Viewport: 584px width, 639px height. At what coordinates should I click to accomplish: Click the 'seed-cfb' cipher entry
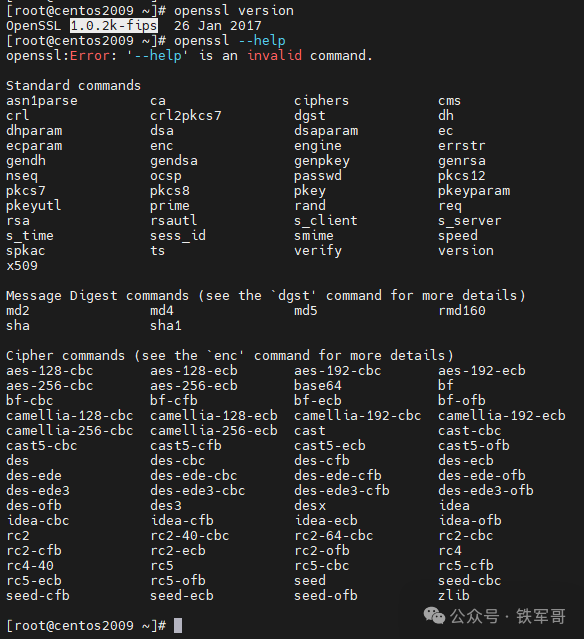(x=37, y=595)
